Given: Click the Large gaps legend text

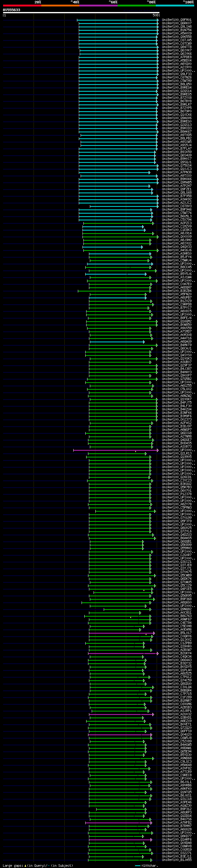Looking at the screenshot, I should tap(38, 865).
